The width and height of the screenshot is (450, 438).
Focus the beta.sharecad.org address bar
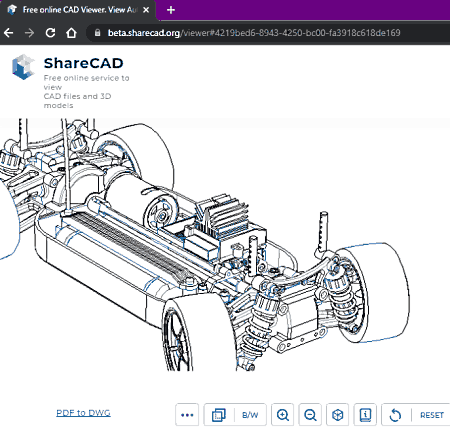click(x=254, y=33)
